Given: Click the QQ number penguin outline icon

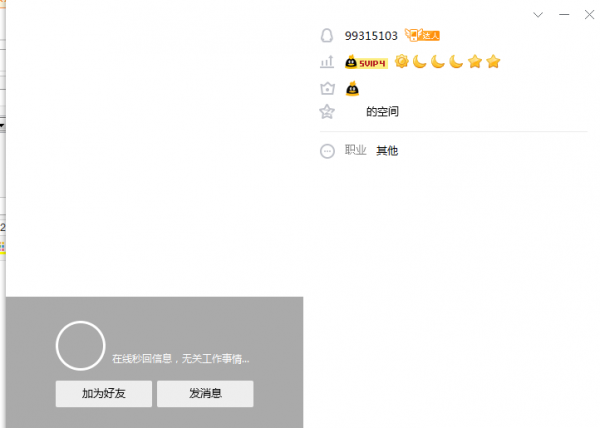Looking at the screenshot, I should pyautogui.click(x=326, y=36).
